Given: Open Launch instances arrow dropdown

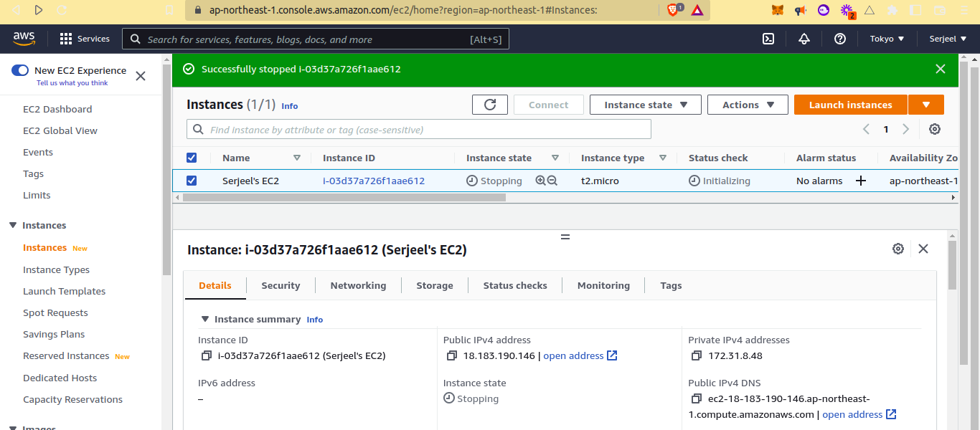Looking at the screenshot, I should 926,105.
